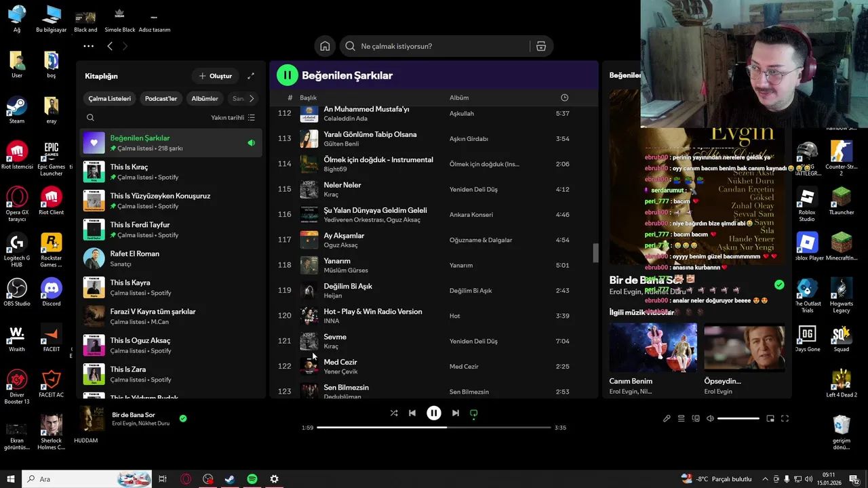This screenshot has height=488, width=868.
Task: Select the track Neler Neler
Action: (x=342, y=185)
